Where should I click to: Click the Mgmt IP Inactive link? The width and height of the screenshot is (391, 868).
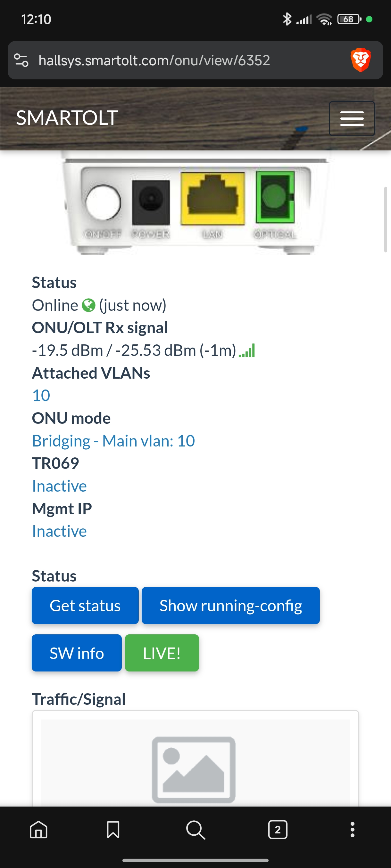[59, 531]
